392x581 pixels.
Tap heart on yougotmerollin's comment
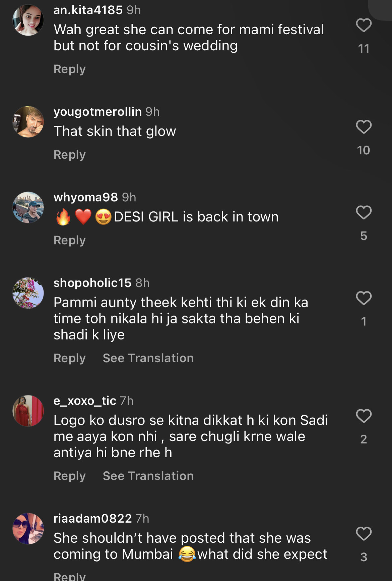pos(364,127)
